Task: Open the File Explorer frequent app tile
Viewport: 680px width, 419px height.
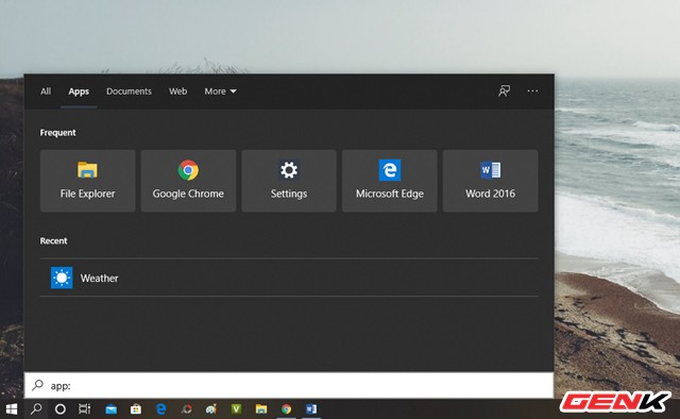Action: coord(88,181)
